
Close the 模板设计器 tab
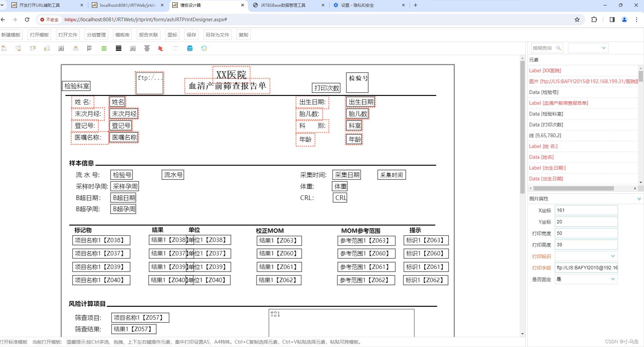(243, 5)
